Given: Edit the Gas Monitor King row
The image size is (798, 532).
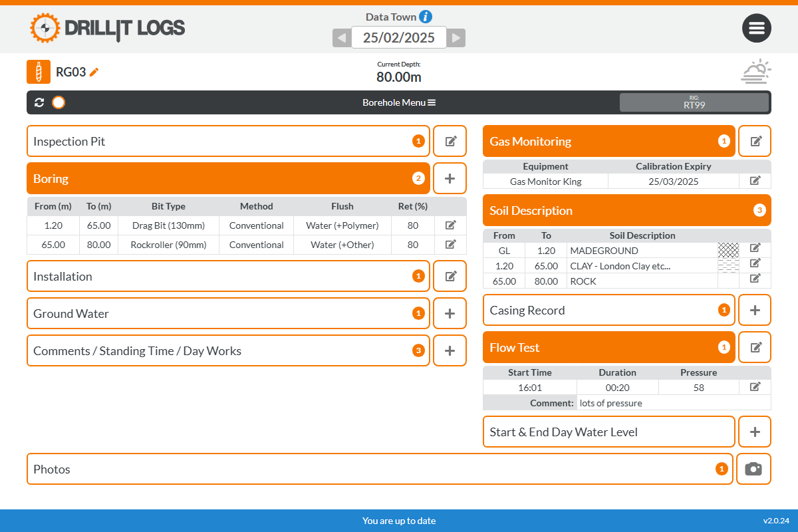Looking at the screenshot, I should (755, 181).
